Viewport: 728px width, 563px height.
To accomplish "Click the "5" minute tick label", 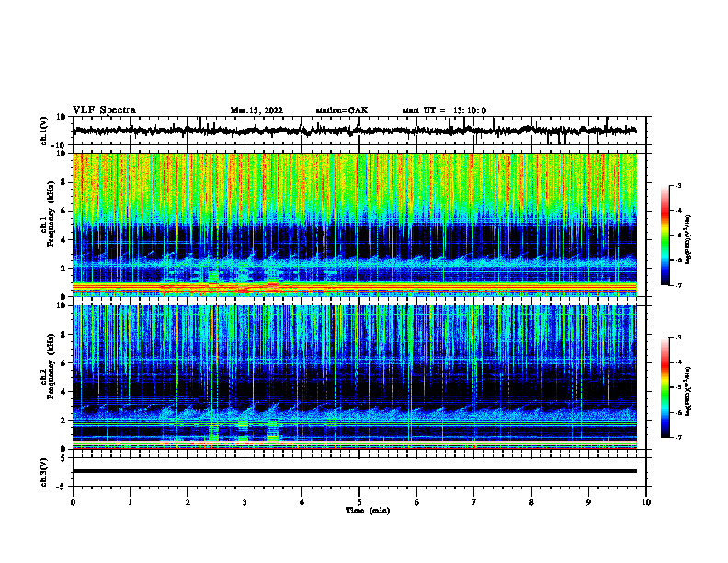I will [x=359, y=502].
